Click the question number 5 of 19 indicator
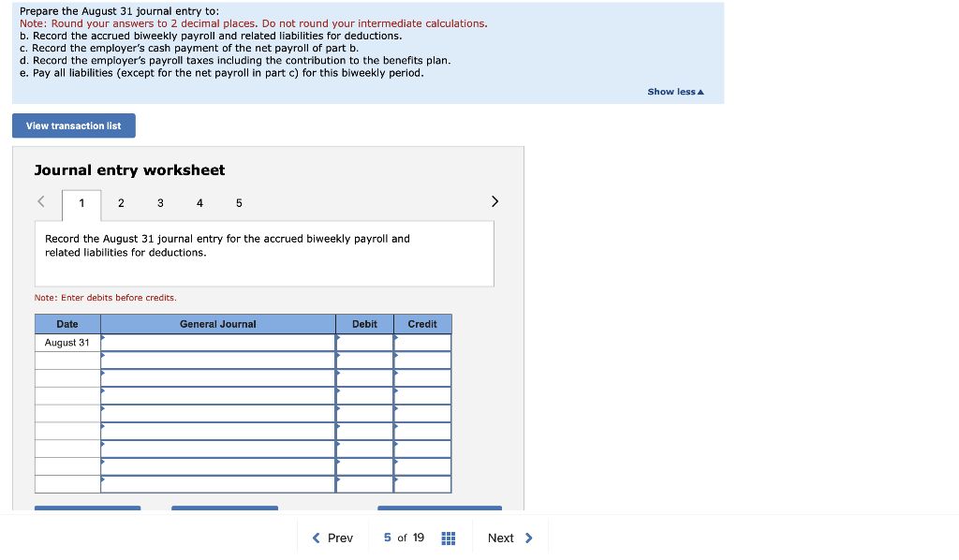959x560 pixels. [404, 538]
